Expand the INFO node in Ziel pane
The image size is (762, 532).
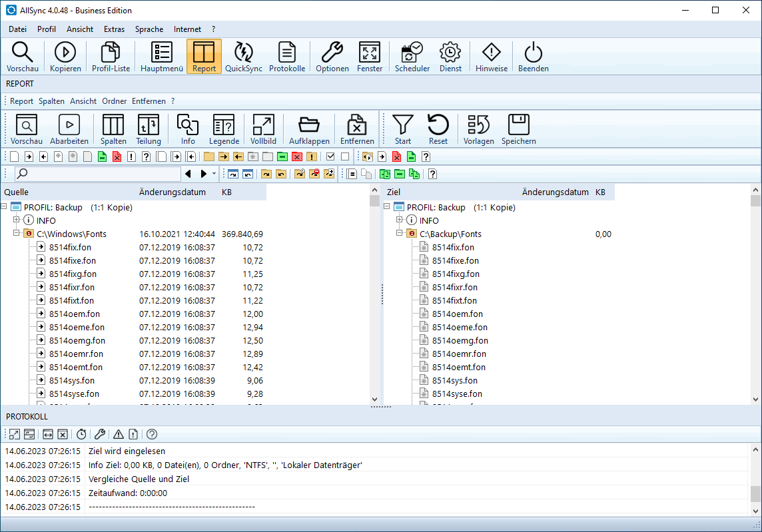click(400, 220)
